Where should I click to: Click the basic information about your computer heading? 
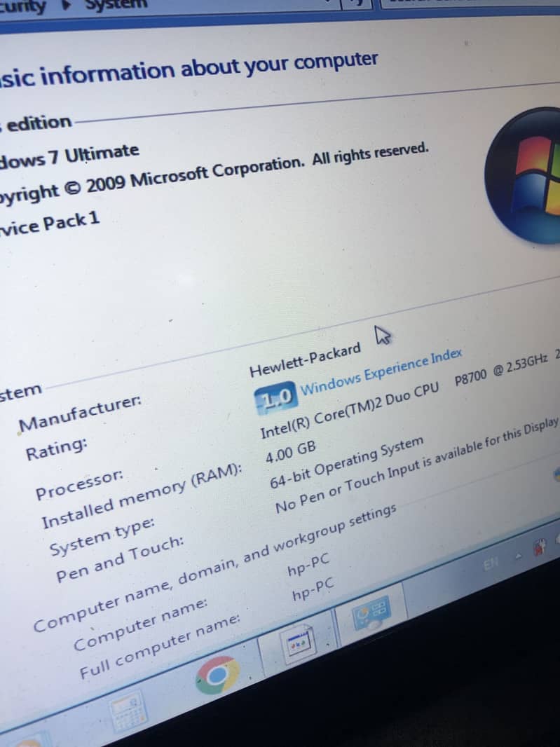(189, 71)
